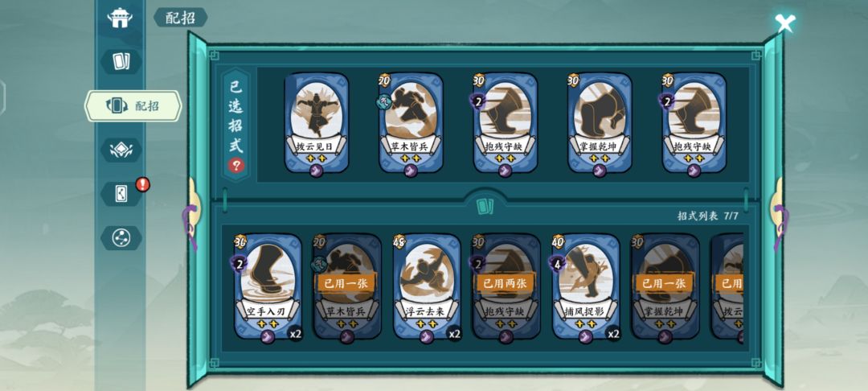Open the card deck icon in sidebar
This screenshot has height=391, width=868.
121,61
